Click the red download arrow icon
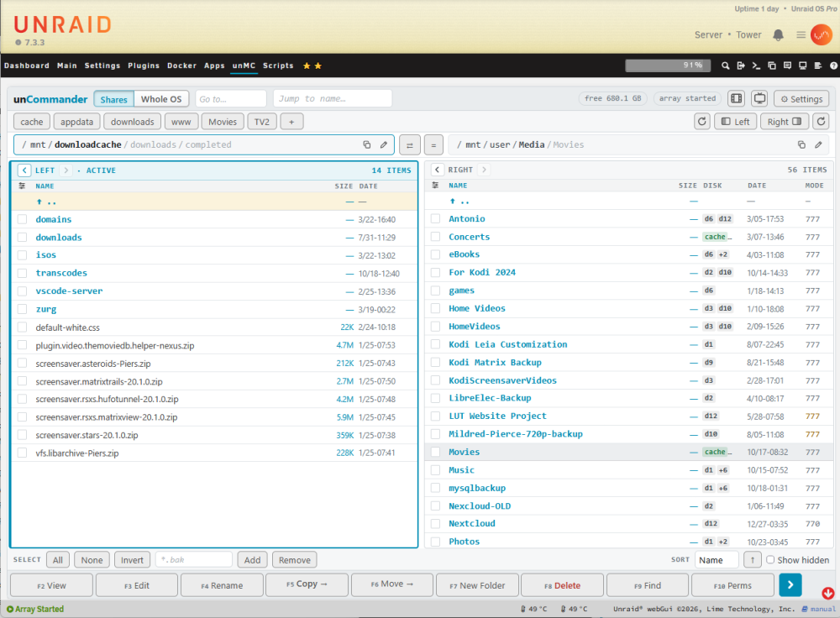The width and height of the screenshot is (840, 618). coord(827,593)
